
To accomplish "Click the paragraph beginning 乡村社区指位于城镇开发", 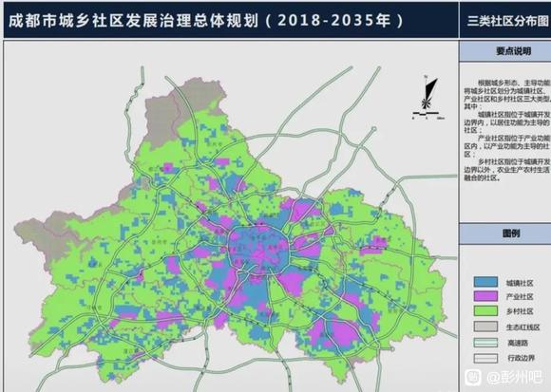I will (506, 170).
